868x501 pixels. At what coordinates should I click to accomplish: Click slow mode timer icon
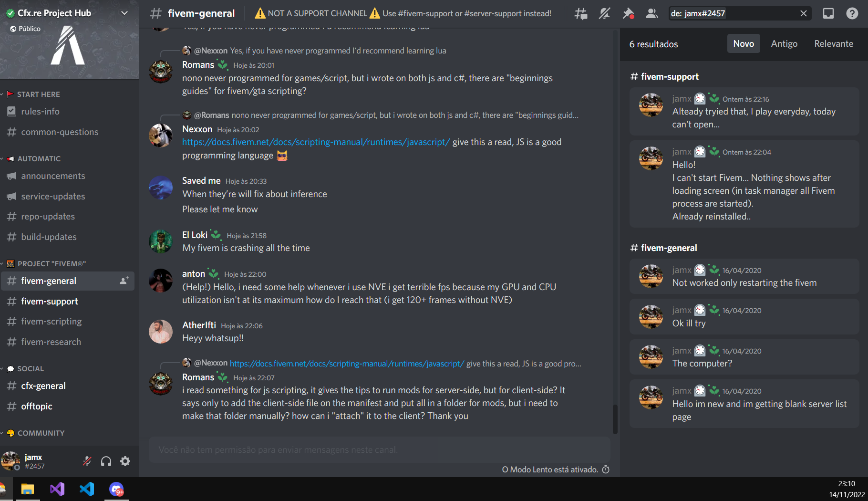pos(606,470)
